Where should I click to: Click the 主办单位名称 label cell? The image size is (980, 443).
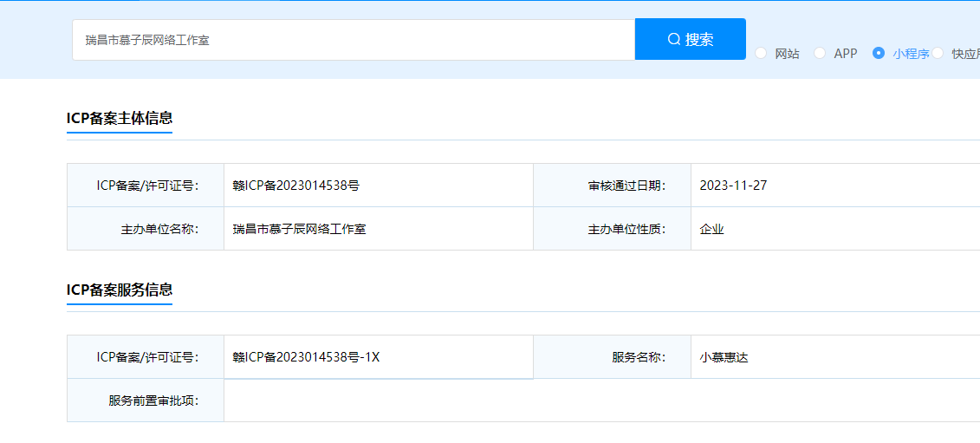pyautogui.click(x=146, y=228)
